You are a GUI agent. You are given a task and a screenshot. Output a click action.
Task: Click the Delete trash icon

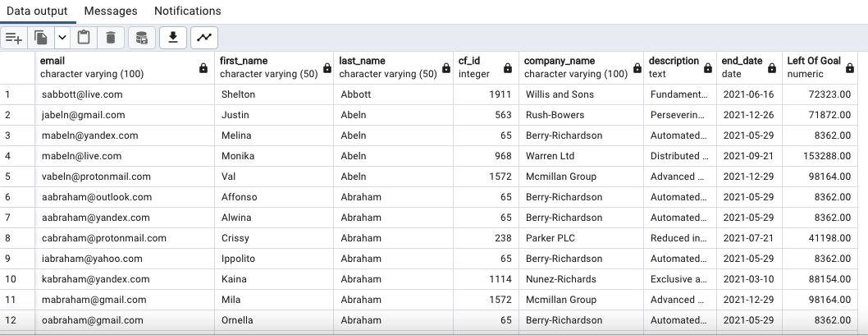111,38
